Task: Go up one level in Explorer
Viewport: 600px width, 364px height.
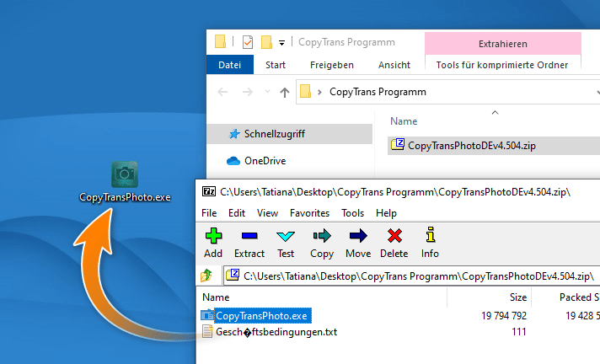Action: 284,92
